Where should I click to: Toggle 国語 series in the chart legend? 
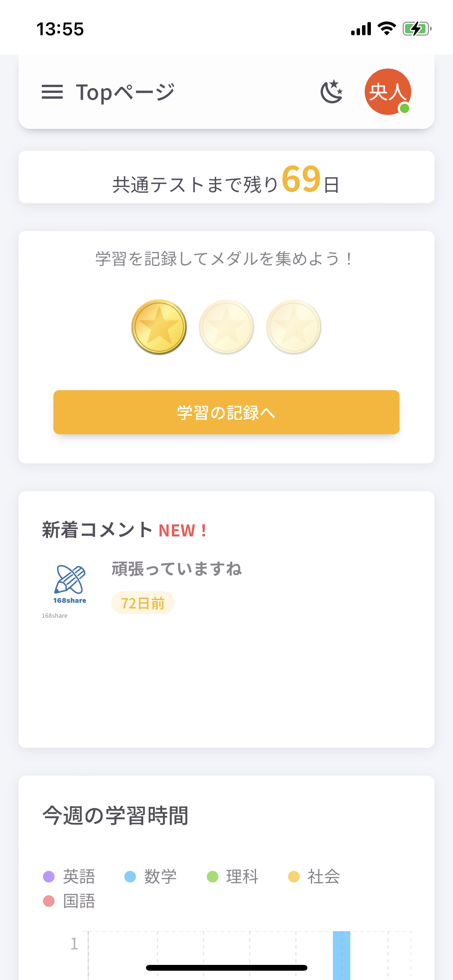pos(69,901)
